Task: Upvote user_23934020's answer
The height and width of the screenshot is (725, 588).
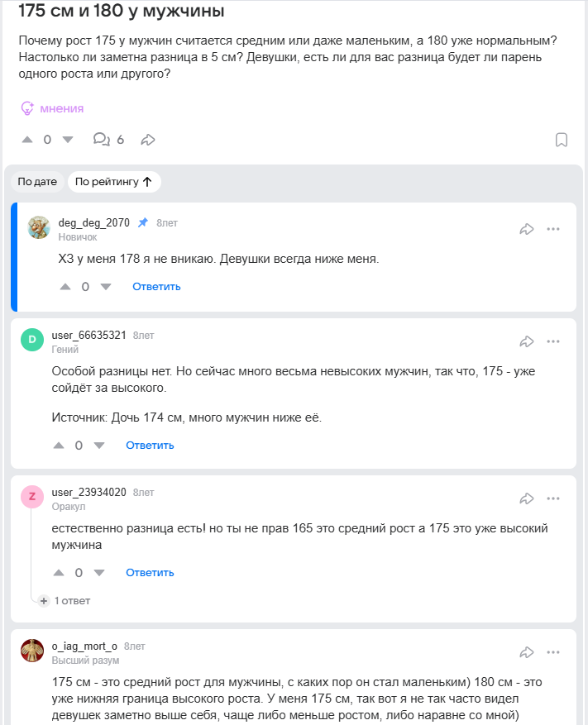Action: (x=59, y=573)
